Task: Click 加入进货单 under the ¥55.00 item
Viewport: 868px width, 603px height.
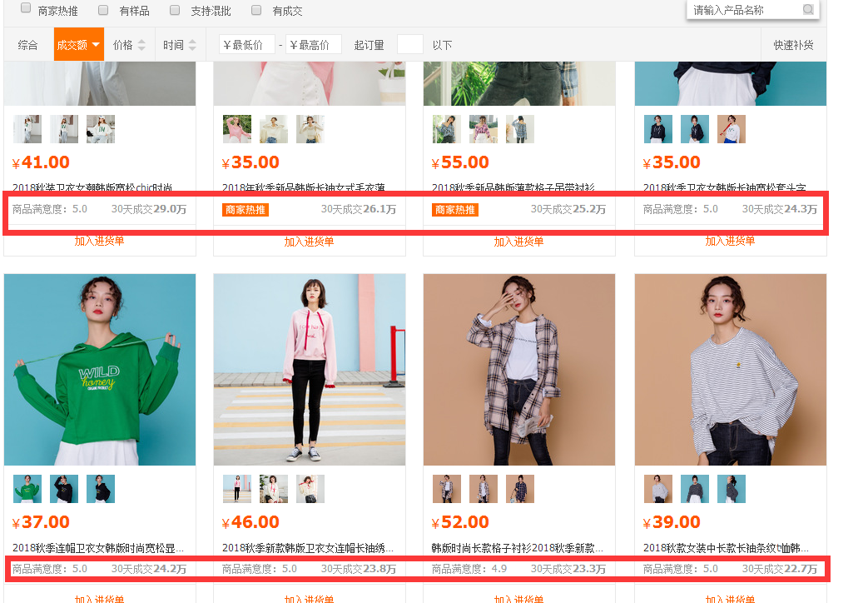Action: point(518,242)
